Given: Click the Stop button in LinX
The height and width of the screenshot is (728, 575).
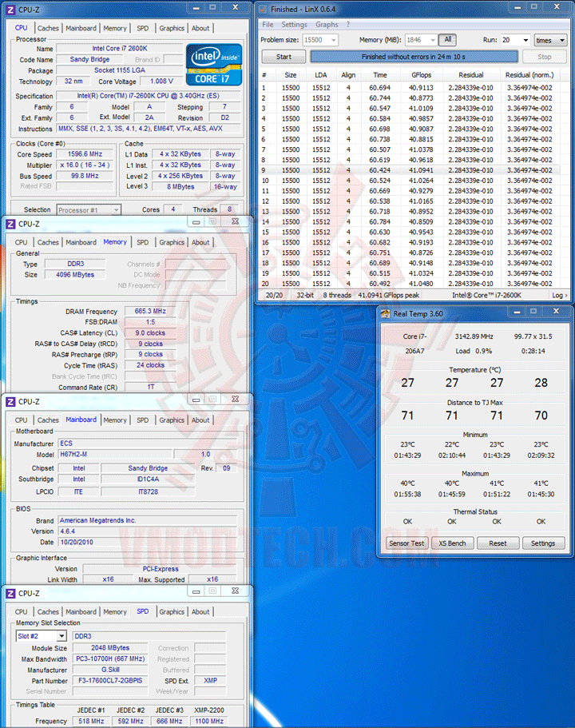Looking at the screenshot, I should click(x=545, y=57).
